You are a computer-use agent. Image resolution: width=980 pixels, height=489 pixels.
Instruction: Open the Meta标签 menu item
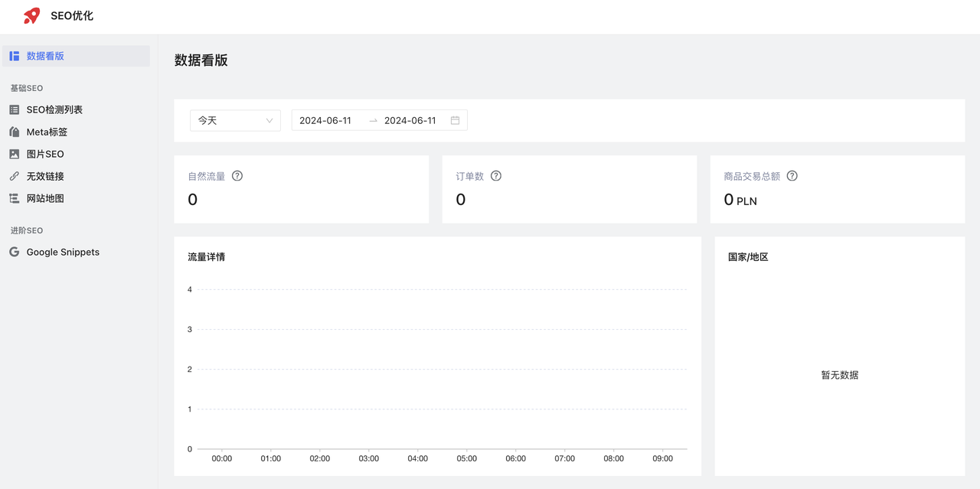click(x=47, y=132)
